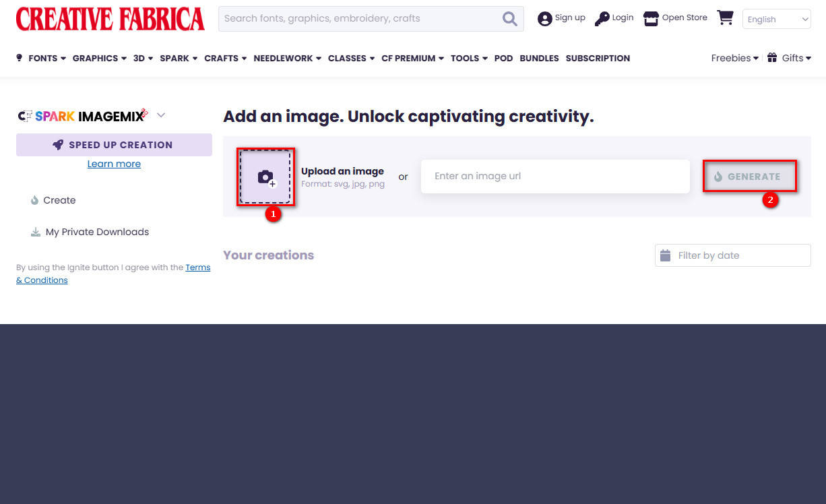826x504 pixels.
Task: Expand the Fonts menu
Action: 47,58
